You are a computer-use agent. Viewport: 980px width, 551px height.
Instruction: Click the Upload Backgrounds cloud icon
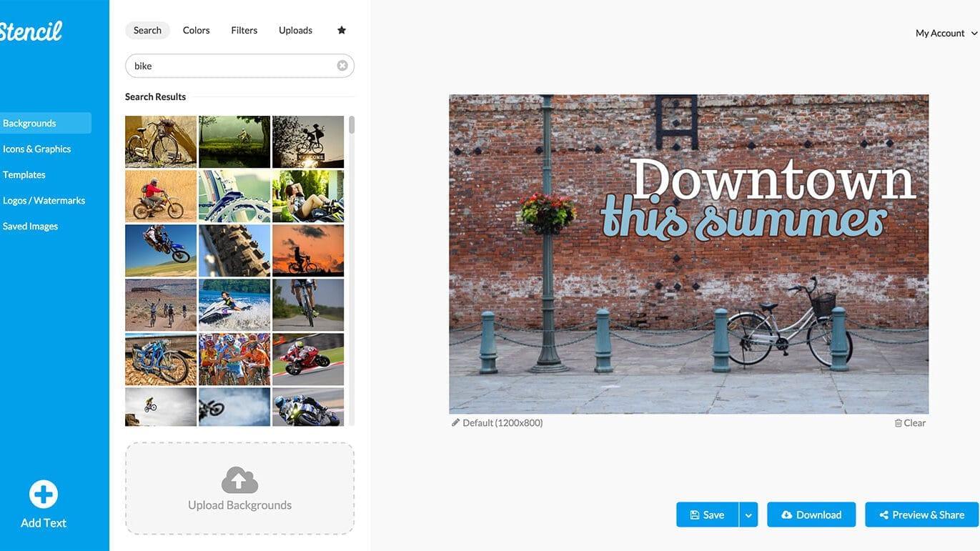(239, 480)
